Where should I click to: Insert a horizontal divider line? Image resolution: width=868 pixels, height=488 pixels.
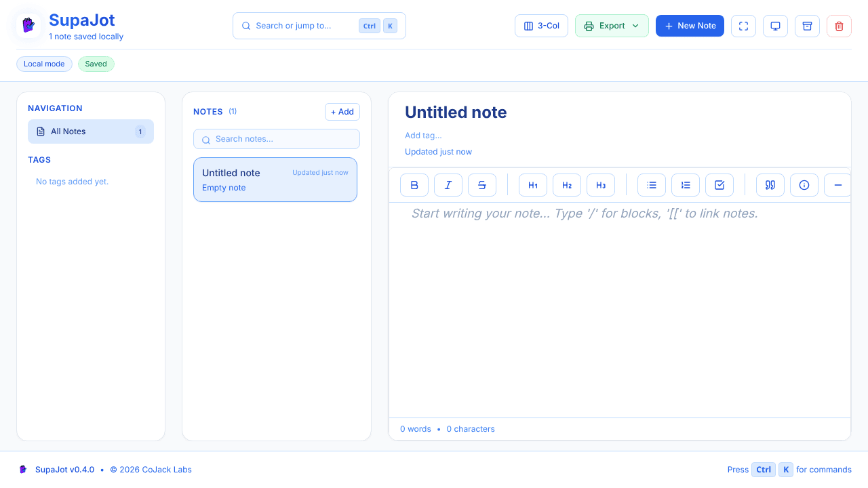click(837, 185)
